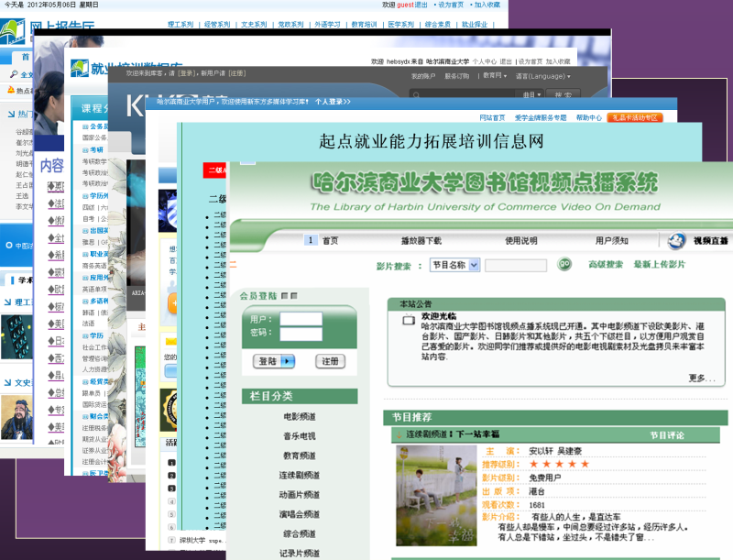The width and height of the screenshot is (733, 560).
Task: Click the orange 礼品卡活动专区 button
Action: coord(635,118)
